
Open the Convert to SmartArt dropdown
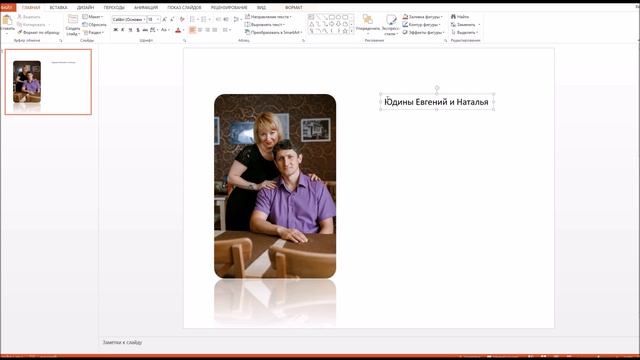273,32
